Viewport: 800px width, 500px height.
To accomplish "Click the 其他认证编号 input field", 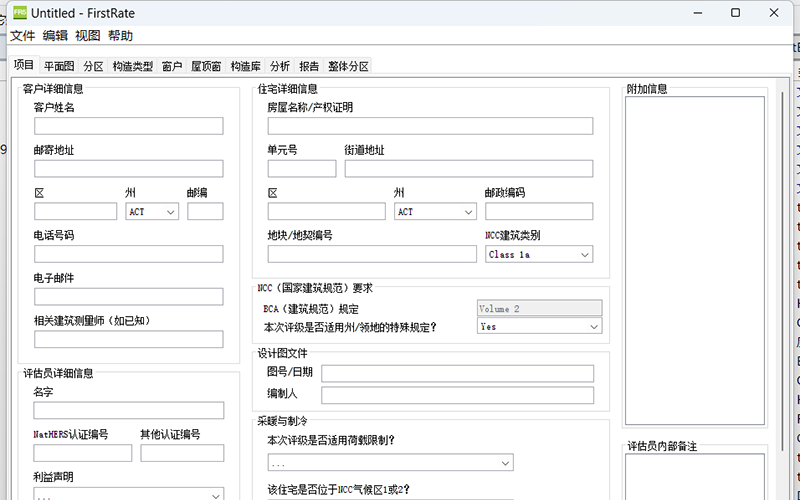I will point(182,453).
